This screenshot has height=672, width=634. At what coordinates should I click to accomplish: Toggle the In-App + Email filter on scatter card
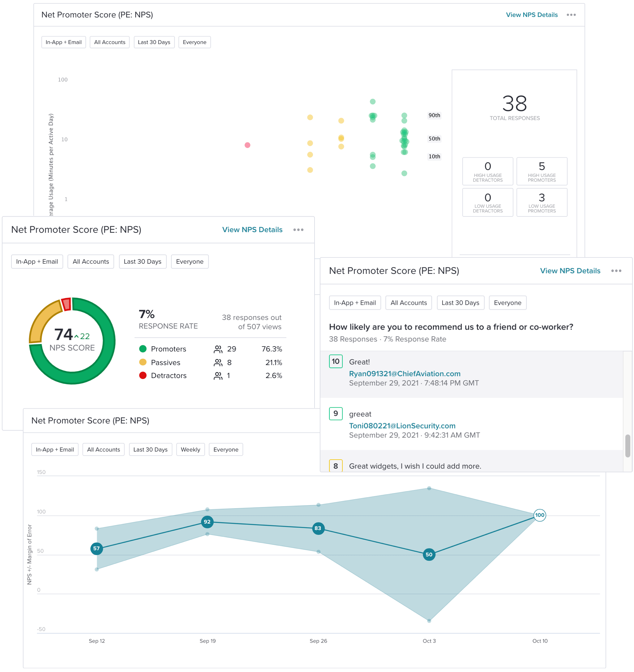pos(64,42)
